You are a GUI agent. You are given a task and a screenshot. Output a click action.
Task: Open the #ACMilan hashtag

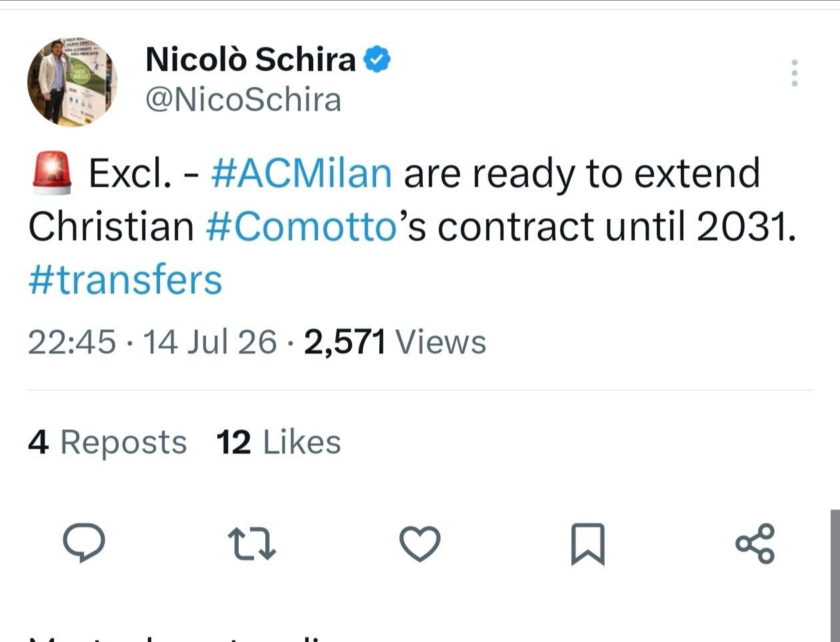[x=301, y=173]
